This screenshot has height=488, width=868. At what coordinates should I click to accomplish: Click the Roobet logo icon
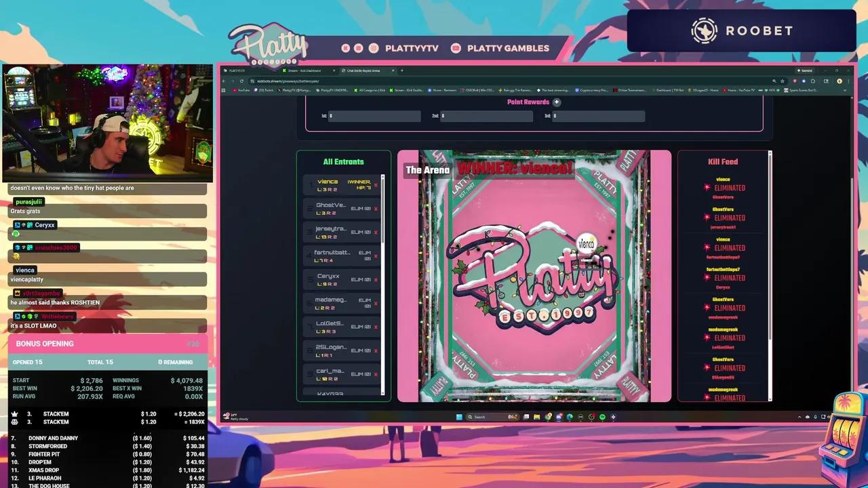[704, 30]
